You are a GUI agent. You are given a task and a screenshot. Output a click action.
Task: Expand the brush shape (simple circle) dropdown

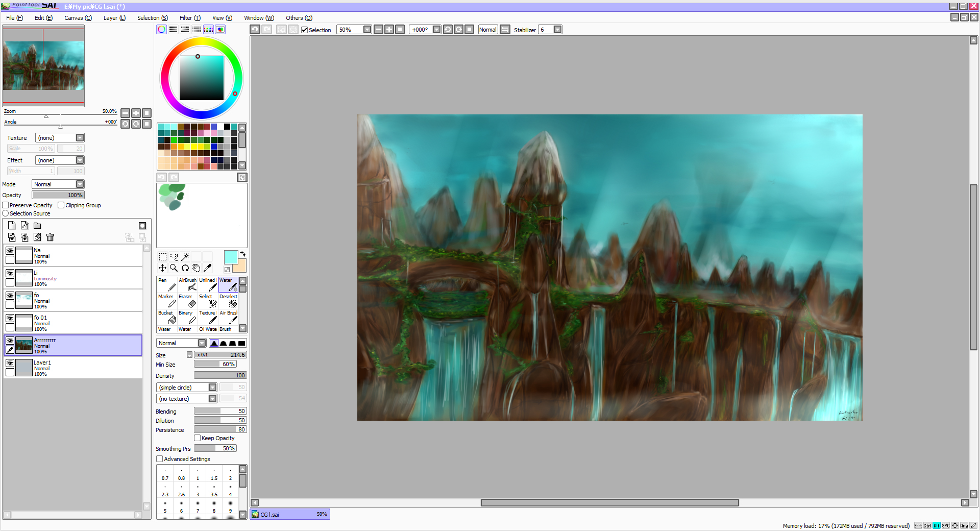click(x=212, y=388)
